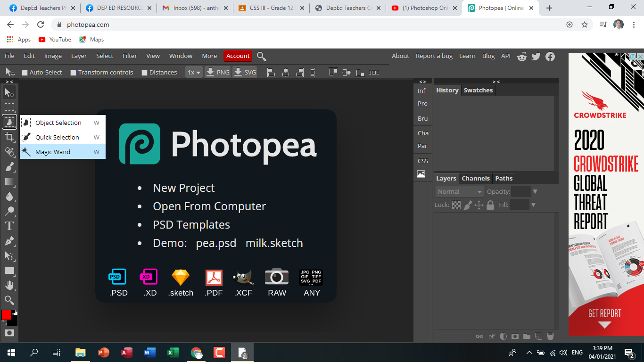
Task: Select the Rectangle Select marquee tool
Action: (9, 107)
